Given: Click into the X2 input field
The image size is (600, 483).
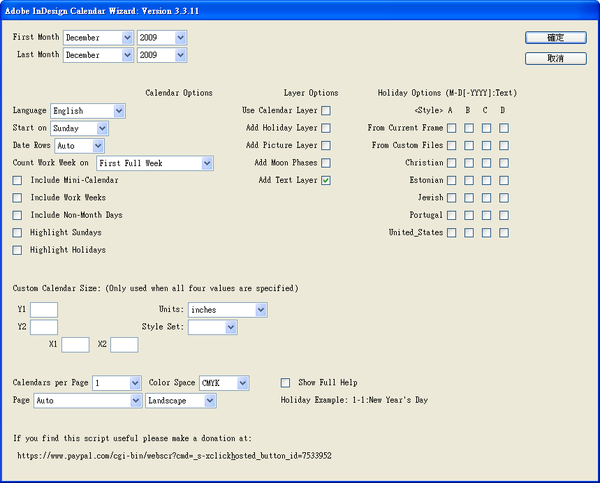Looking at the screenshot, I should pos(124,345).
